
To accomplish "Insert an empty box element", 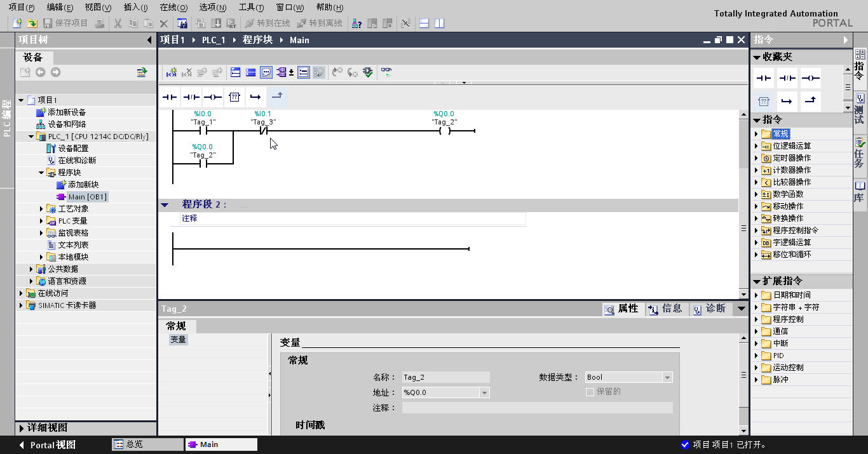I will (234, 97).
